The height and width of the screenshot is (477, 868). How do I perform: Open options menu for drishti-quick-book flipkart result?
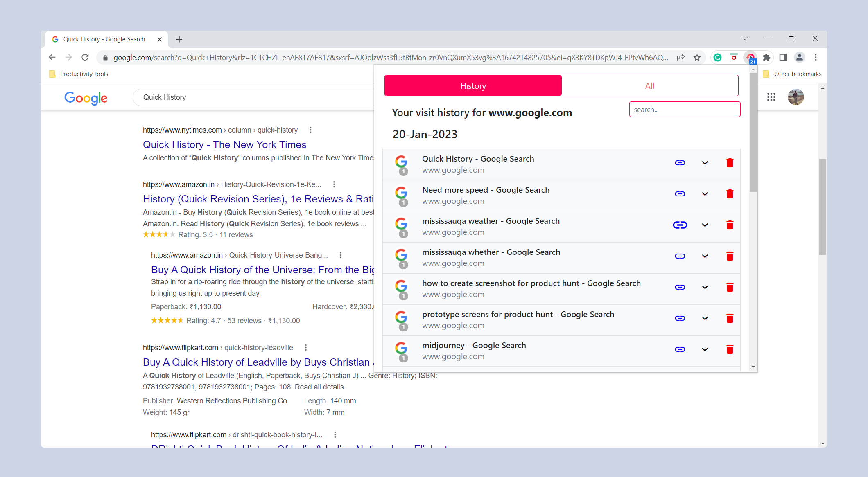(x=335, y=435)
